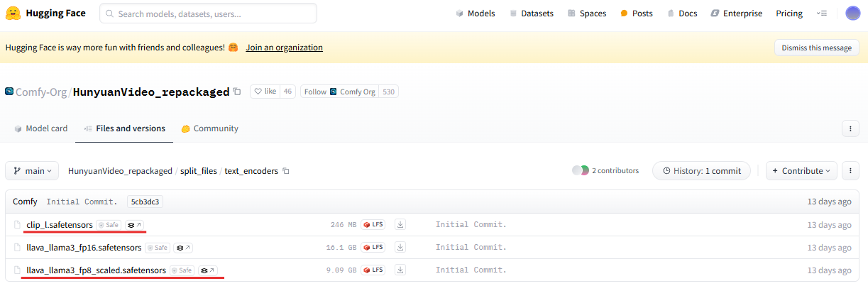The width and height of the screenshot is (868, 286).
Task: Open Posts in top navigation
Action: pos(637,13)
